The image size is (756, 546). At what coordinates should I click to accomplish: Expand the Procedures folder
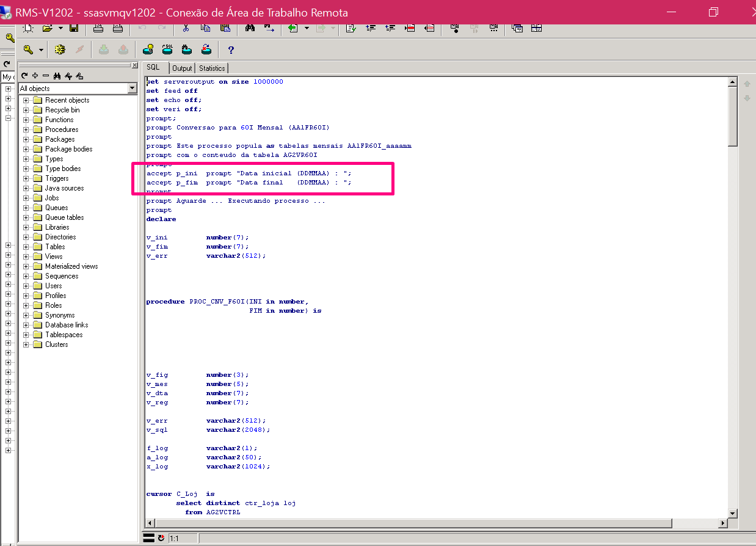(26, 129)
